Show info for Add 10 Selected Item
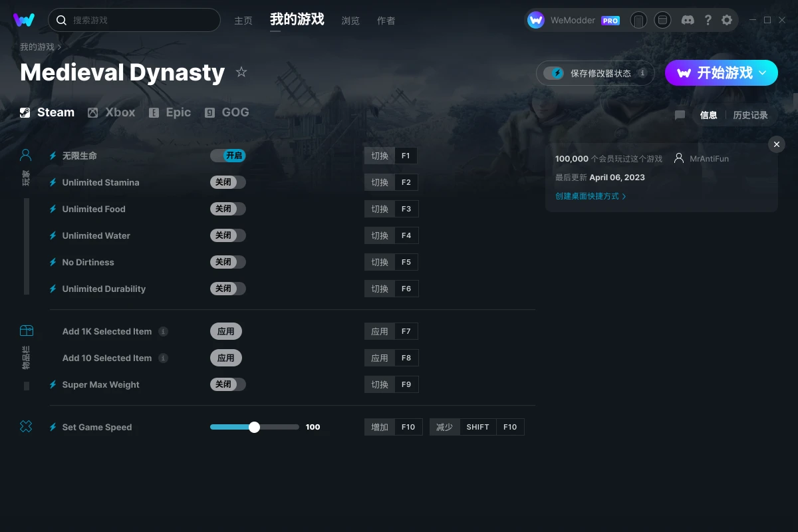This screenshot has height=532, width=798. pyautogui.click(x=163, y=358)
